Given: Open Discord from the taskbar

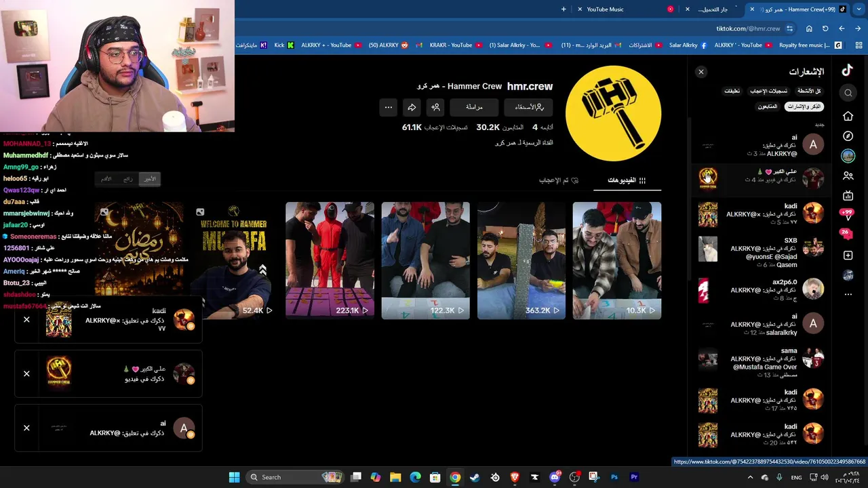Looking at the screenshot, I should [555, 477].
